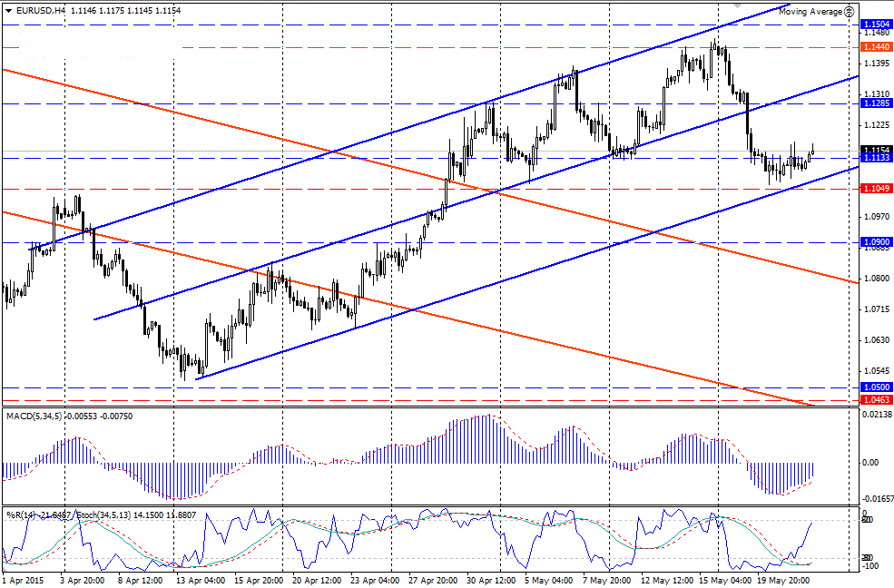The width and height of the screenshot is (894, 588).
Task: Click the 0.00 MACD zero-level value
Action: 870,463
